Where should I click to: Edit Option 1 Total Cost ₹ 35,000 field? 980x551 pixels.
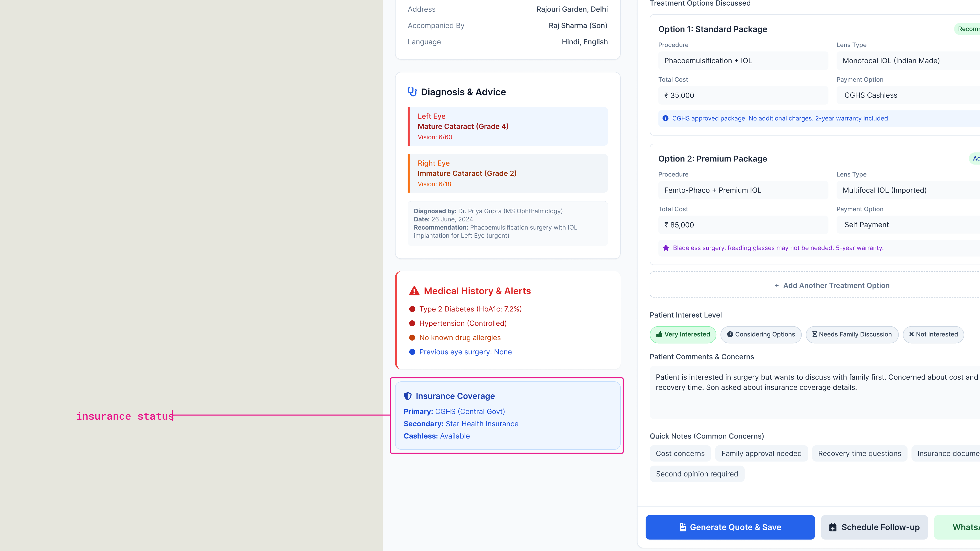[x=743, y=95]
